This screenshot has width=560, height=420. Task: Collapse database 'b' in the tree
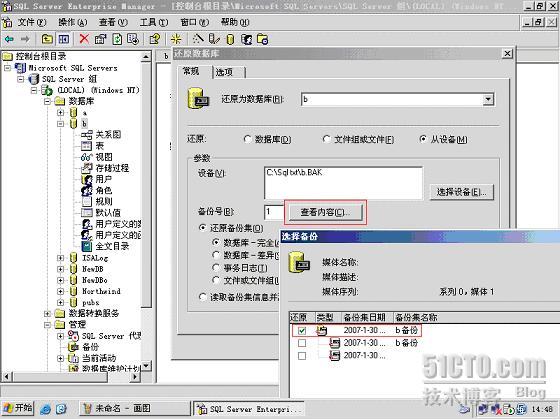(61, 124)
